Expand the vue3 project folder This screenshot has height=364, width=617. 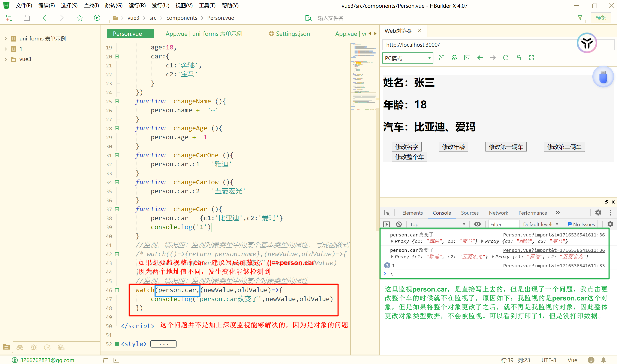(x=6, y=59)
